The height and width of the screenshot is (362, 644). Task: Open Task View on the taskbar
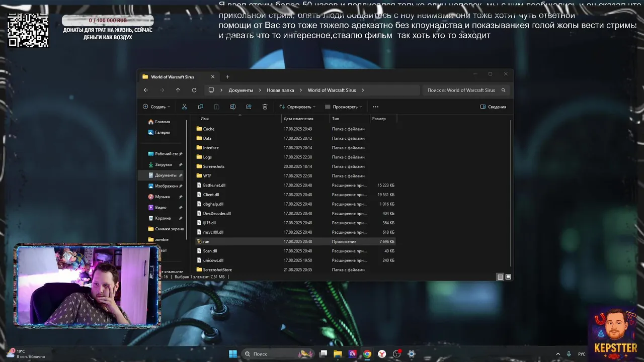(324, 354)
